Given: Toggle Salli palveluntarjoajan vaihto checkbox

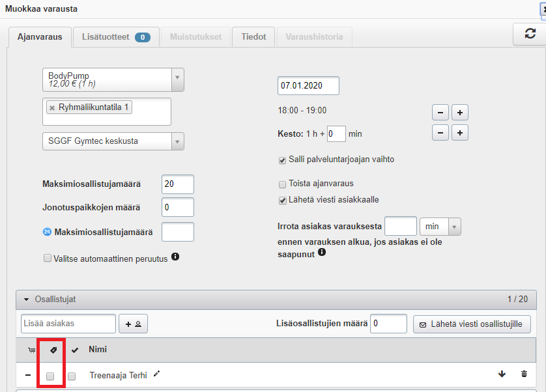Looking at the screenshot, I should [282, 160].
